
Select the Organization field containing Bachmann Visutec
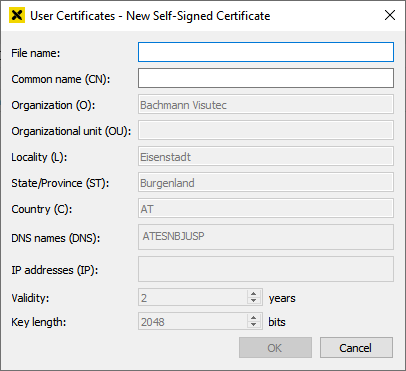click(266, 104)
